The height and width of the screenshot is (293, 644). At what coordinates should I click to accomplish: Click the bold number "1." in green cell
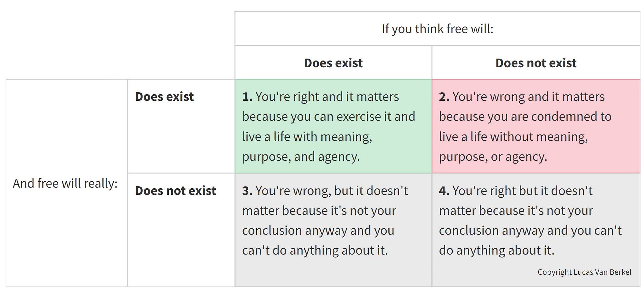[247, 97]
